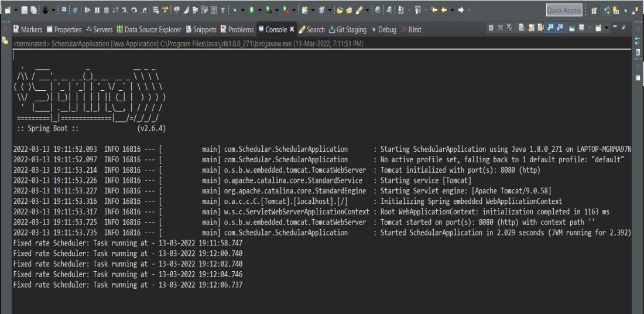Image resolution: width=644 pixels, height=314 pixels.
Task: Click the New file wizard icon
Action: [x=8, y=10]
